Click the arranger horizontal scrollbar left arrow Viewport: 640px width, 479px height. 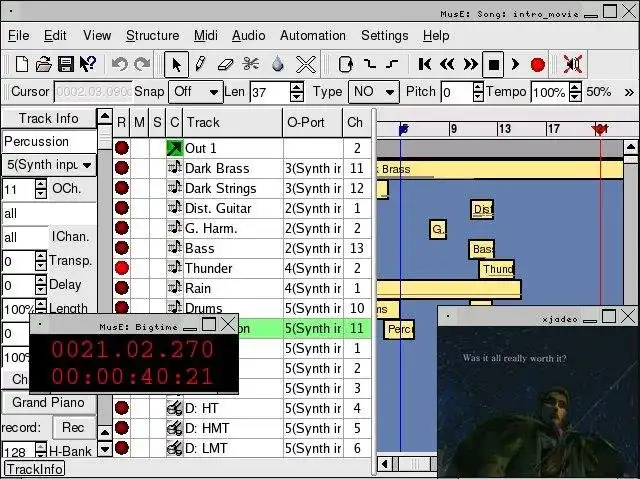click(x=384, y=464)
